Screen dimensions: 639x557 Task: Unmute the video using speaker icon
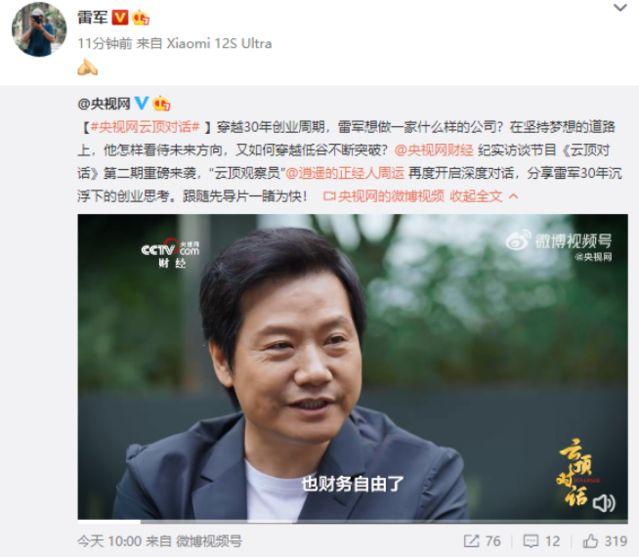point(604,503)
